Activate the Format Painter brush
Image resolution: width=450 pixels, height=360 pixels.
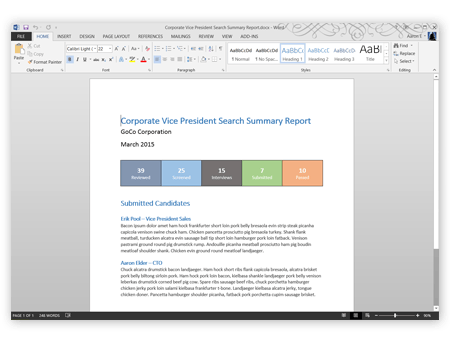click(x=45, y=62)
